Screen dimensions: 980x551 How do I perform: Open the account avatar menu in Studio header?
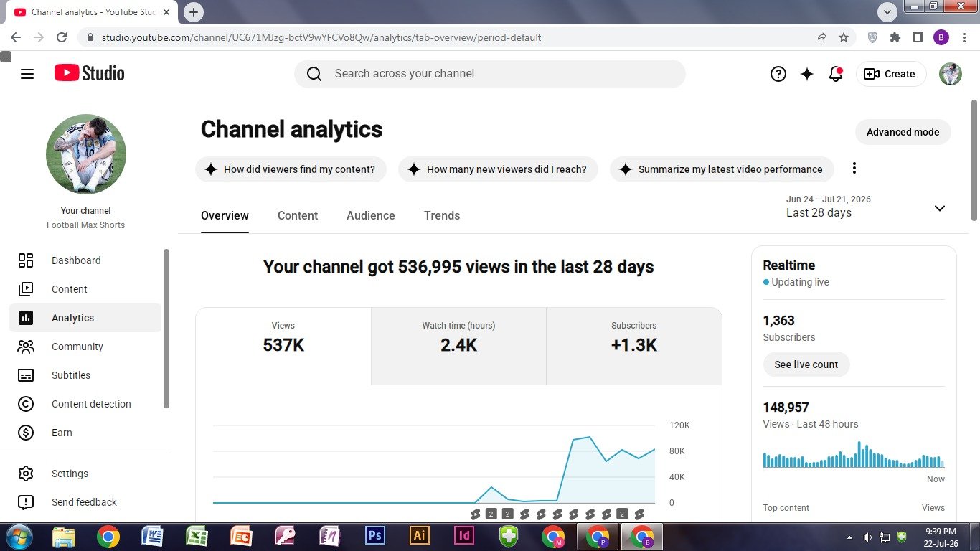tap(951, 74)
